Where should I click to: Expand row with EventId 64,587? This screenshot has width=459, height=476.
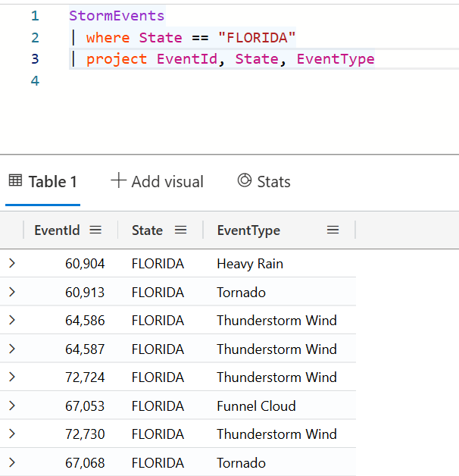(12, 349)
